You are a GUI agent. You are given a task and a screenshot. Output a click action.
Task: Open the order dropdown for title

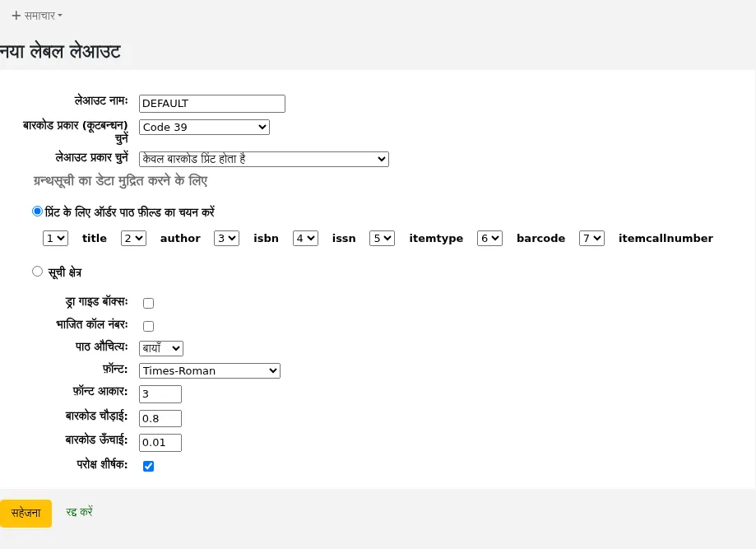55,239
